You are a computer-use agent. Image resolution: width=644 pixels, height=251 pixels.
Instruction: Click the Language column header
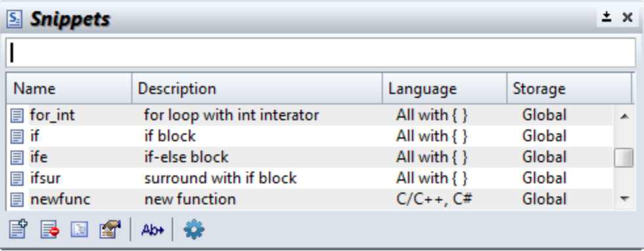point(445,89)
